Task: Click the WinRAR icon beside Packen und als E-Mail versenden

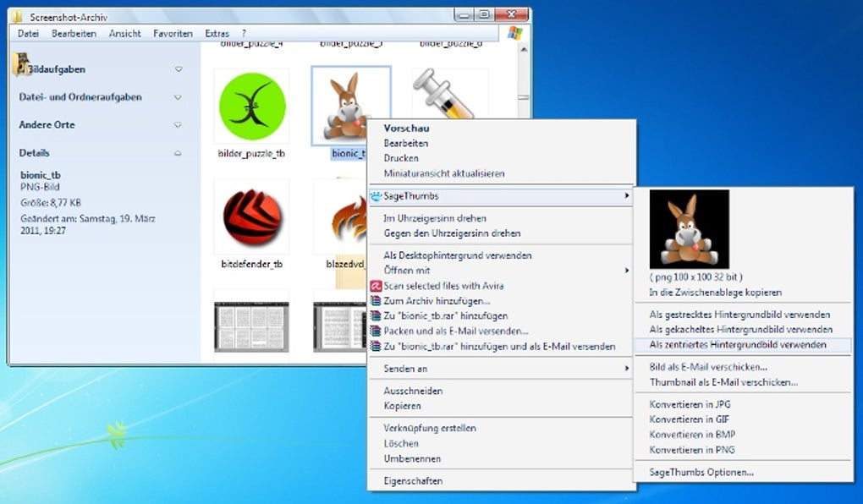Action: (x=376, y=331)
